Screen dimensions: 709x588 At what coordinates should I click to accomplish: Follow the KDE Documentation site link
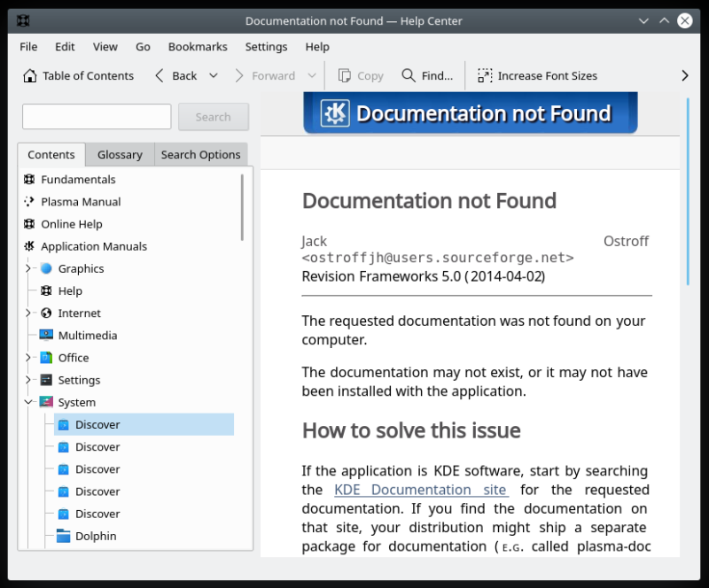[421, 490]
